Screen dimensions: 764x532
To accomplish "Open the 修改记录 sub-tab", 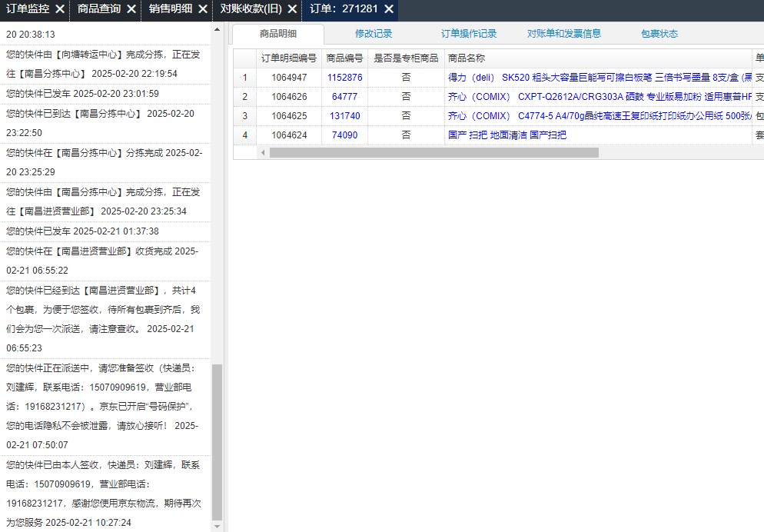I will tap(374, 34).
